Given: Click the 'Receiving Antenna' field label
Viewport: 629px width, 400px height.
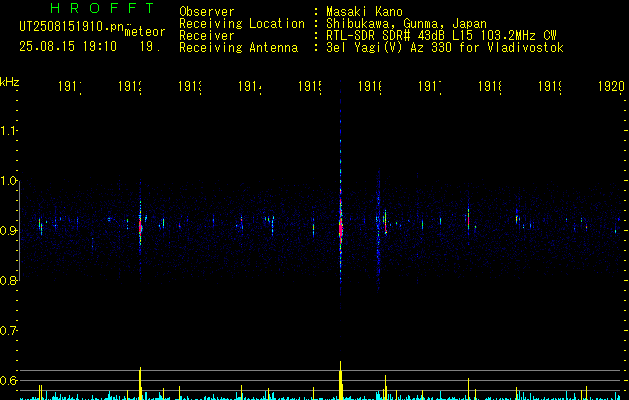Looking at the screenshot, I should [239, 48].
